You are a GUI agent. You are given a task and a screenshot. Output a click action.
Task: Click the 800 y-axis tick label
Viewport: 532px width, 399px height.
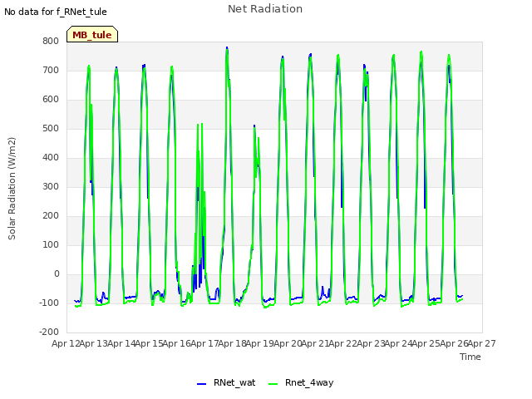(x=51, y=41)
